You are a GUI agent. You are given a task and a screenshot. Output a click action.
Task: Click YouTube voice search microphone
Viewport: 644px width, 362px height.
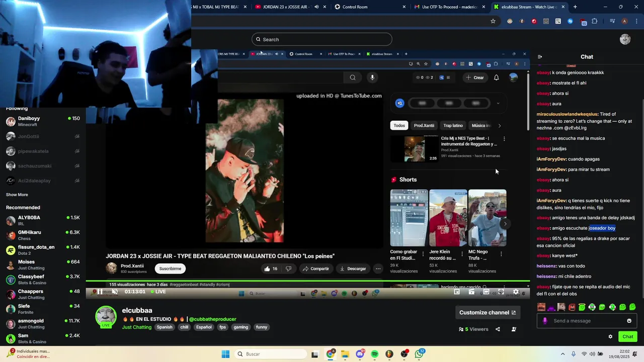click(x=372, y=77)
